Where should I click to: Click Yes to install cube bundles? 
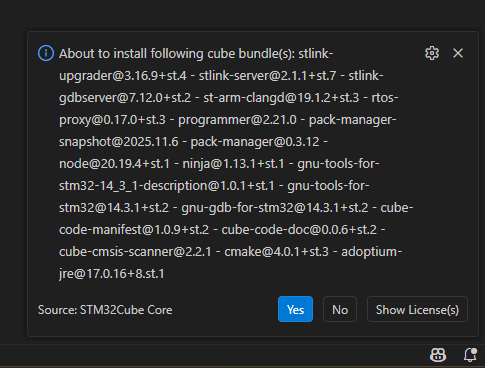pos(295,309)
